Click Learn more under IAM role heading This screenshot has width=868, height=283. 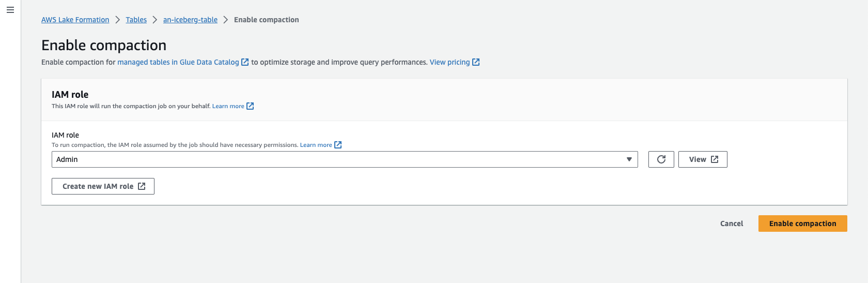tap(228, 106)
